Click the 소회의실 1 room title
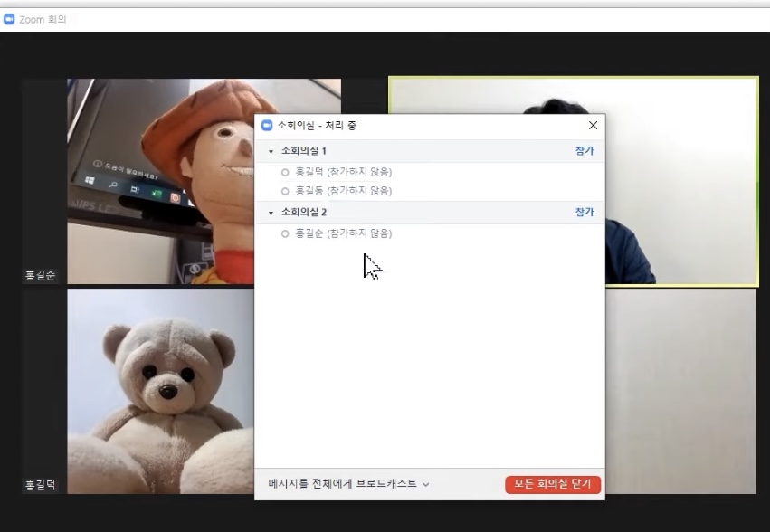Screen dimensions: 770x532 tap(303, 151)
